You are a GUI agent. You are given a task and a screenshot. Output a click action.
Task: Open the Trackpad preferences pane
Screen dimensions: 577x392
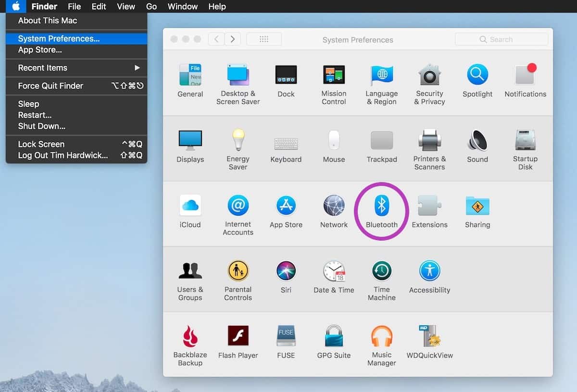tap(382, 146)
